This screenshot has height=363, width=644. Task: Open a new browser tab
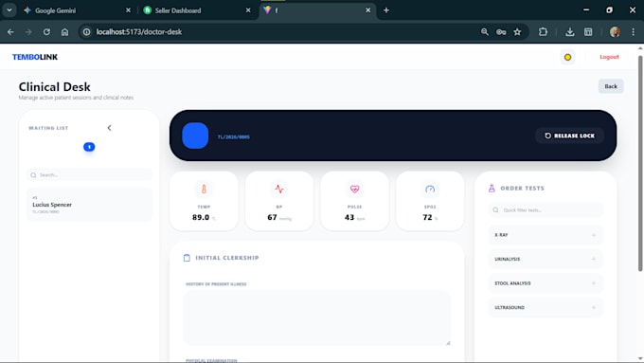tap(386, 10)
